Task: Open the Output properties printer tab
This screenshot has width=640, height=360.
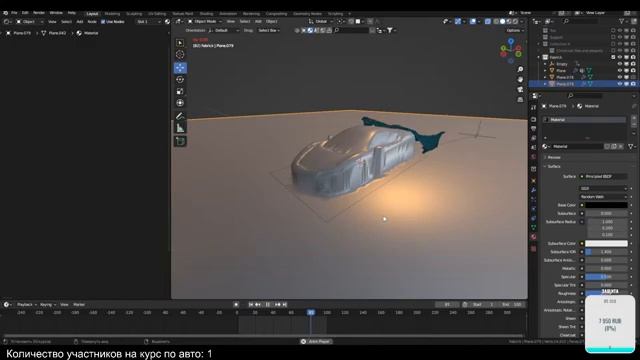Action: [x=533, y=129]
